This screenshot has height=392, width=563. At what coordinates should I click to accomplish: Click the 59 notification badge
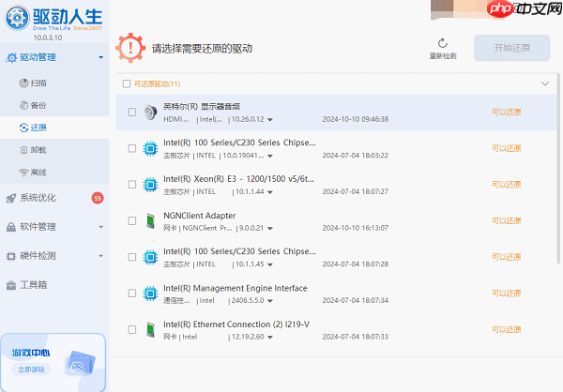[98, 198]
